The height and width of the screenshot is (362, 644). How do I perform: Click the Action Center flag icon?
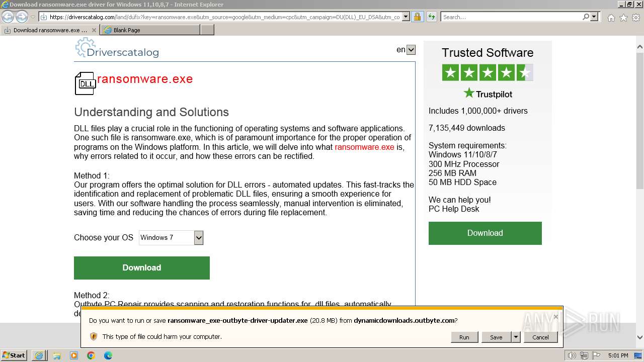596,355
